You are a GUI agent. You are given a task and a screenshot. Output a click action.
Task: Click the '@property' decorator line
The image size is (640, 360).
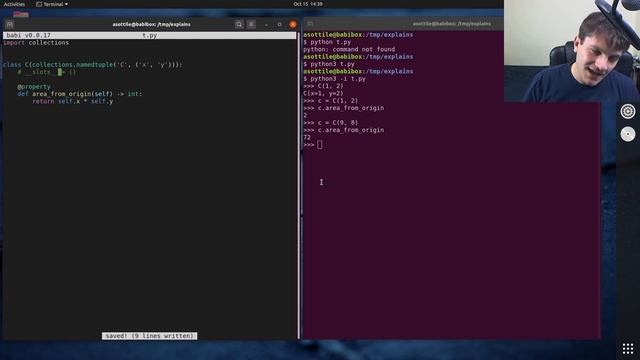point(34,87)
